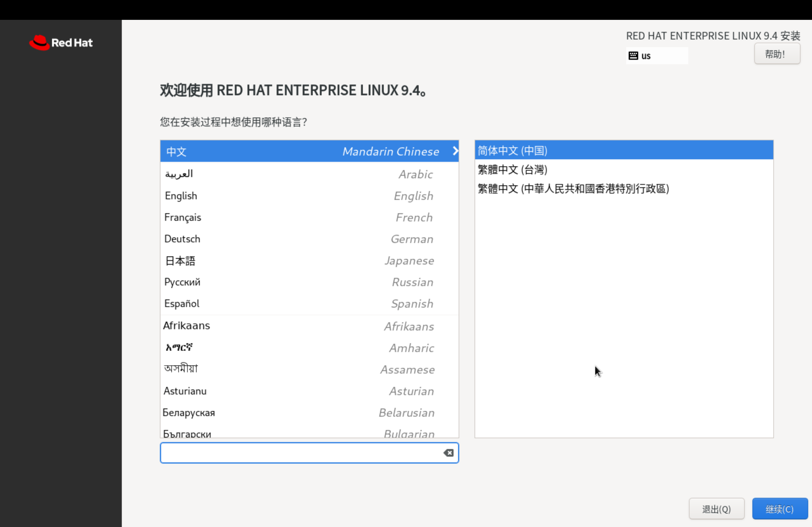This screenshot has height=527, width=812.
Task: Select the Amharic language row
Action: click(309, 348)
